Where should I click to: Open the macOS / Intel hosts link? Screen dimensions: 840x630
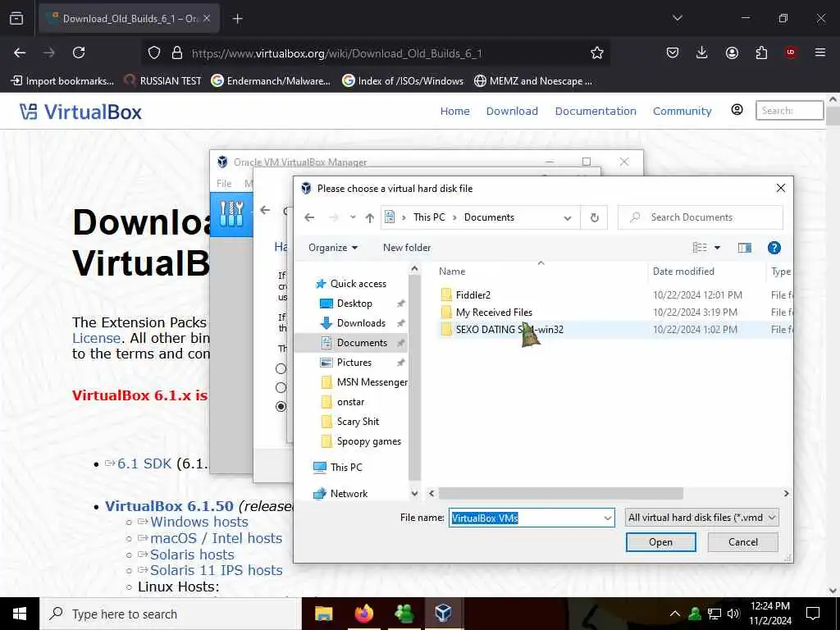click(216, 538)
